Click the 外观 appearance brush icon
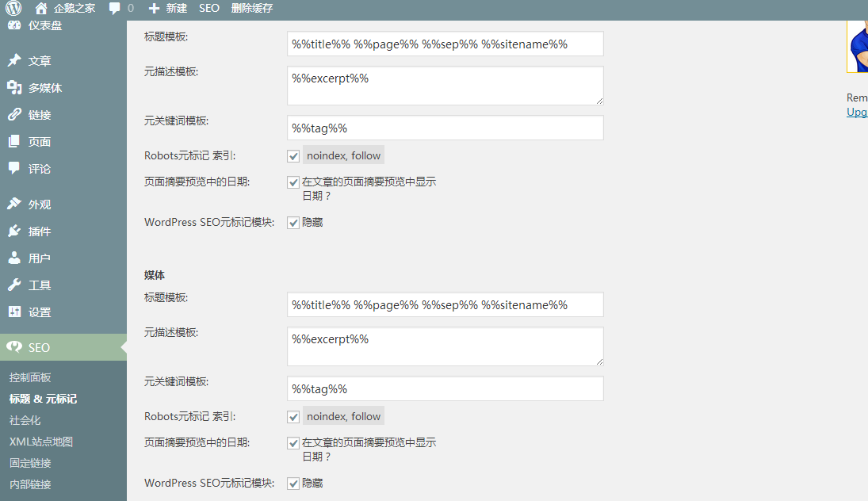This screenshot has width=868, height=501. pos(14,204)
